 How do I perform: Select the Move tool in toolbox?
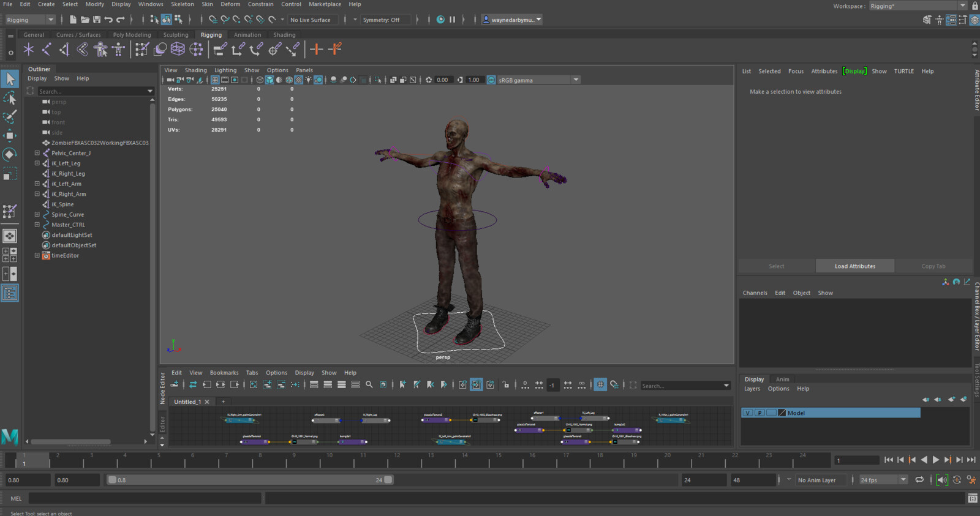coord(10,135)
